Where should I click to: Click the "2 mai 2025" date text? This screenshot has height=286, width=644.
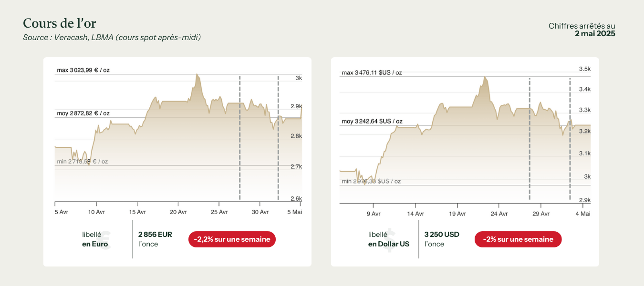(x=595, y=34)
